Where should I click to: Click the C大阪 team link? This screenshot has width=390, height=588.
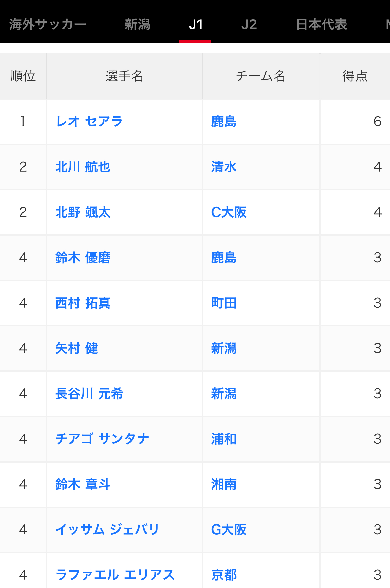tap(229, 212)
